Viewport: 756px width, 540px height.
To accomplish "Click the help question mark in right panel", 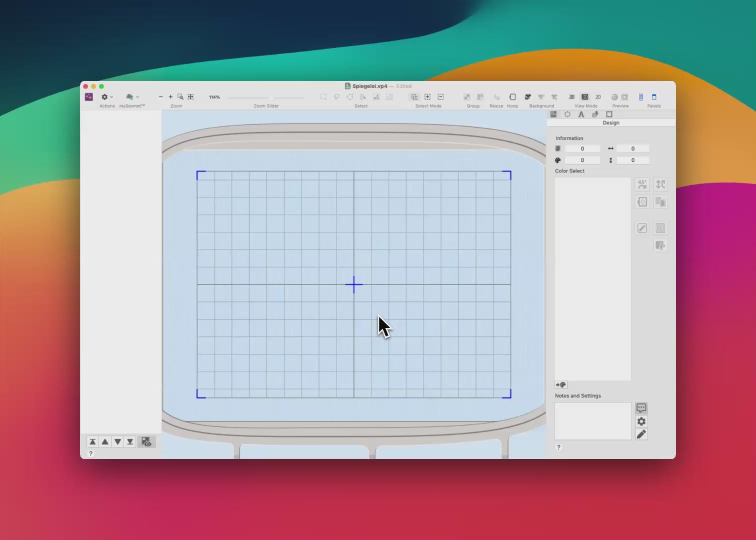I will [558, 447].
